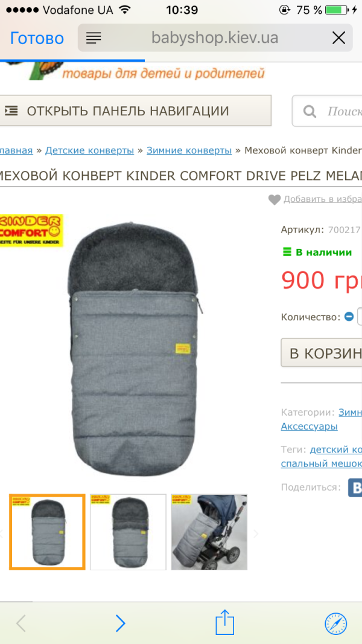This screenshot has width=362, height=644.
Task: Tap the babyshop.kiev.ua address field
Action: coord(215,38)
